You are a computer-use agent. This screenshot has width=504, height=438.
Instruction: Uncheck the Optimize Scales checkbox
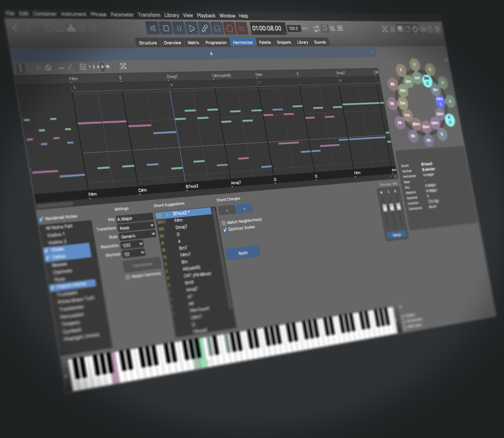click(225, 229)
